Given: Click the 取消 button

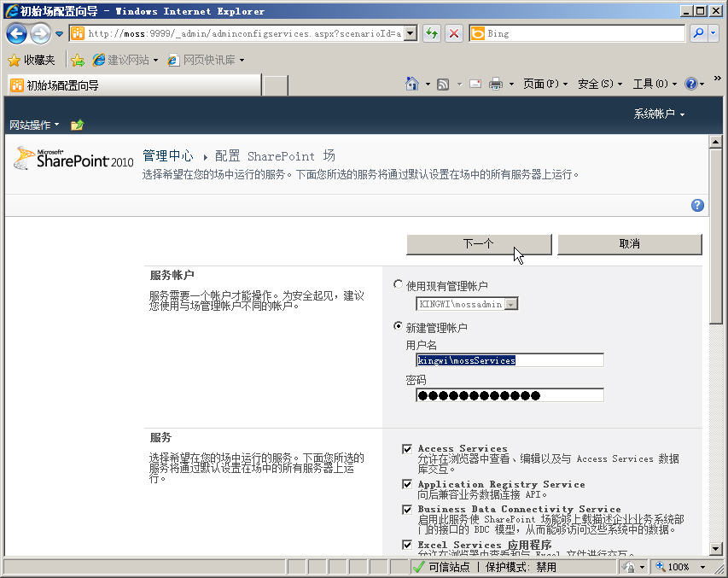Looking at the screenshot, I should coord(630,244).
